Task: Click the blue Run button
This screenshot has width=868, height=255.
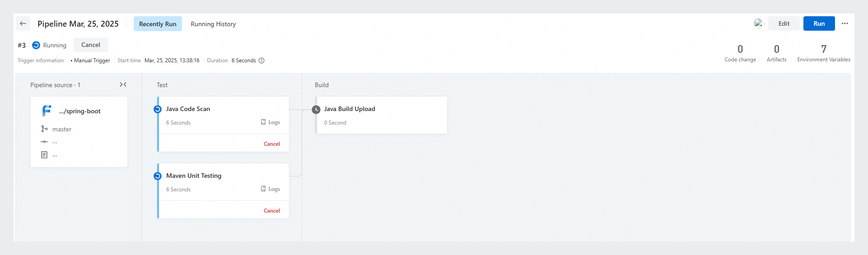Action: [819, 23]
